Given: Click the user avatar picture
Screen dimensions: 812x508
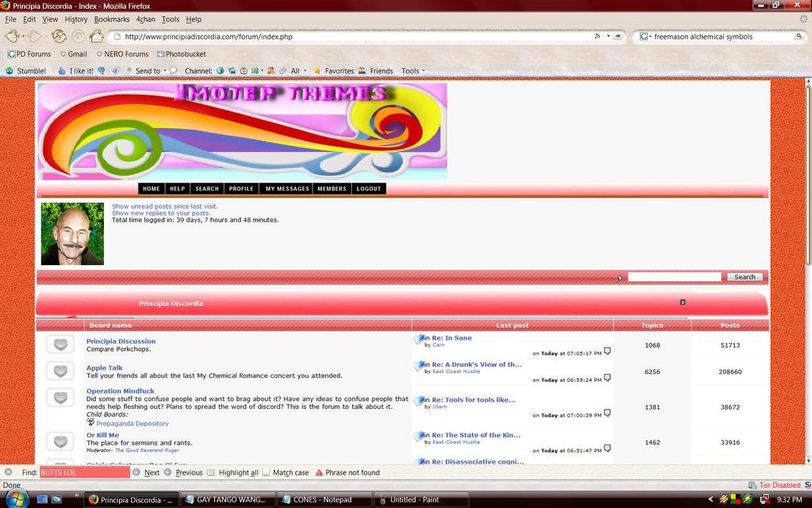Looking at the screenshot, I should click(72, 234).
